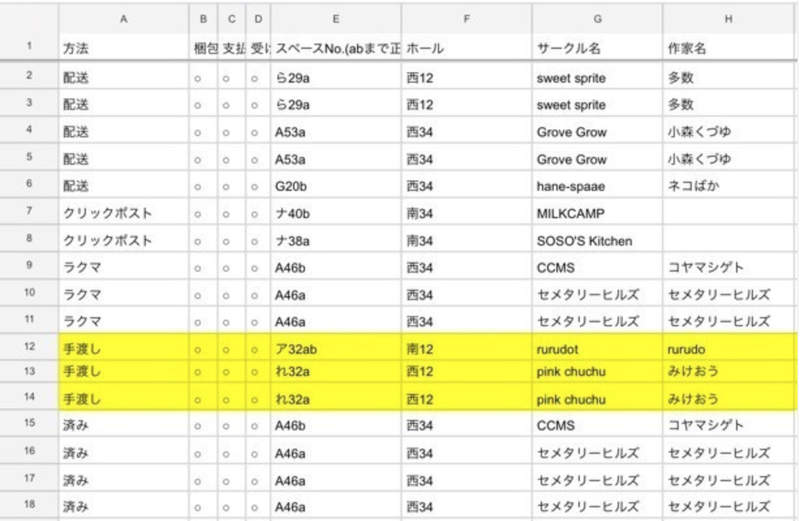
Task: Click row number 7 header
Action: point(29,213)
